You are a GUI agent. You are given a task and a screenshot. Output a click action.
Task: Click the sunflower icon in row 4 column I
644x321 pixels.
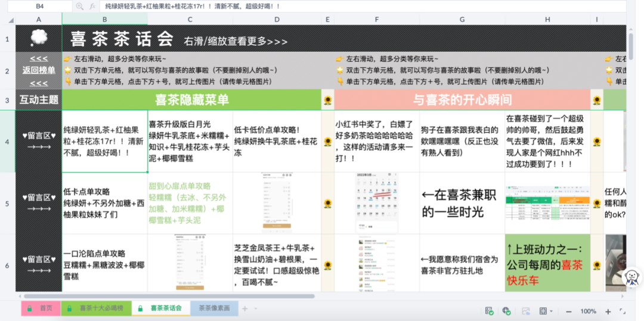click(597, 142)
